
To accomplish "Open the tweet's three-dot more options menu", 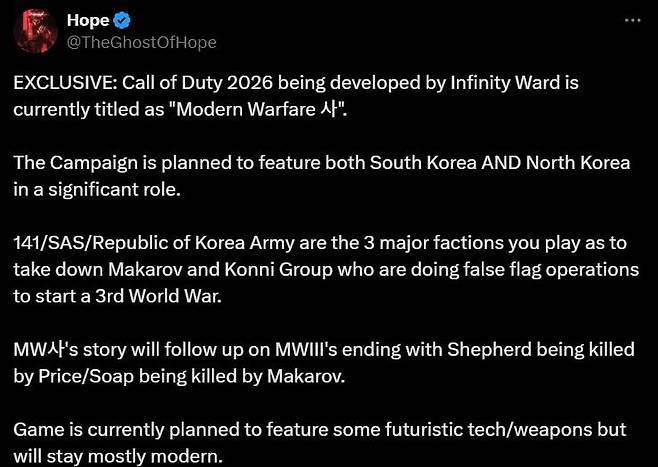I will [x=632, y=20].
